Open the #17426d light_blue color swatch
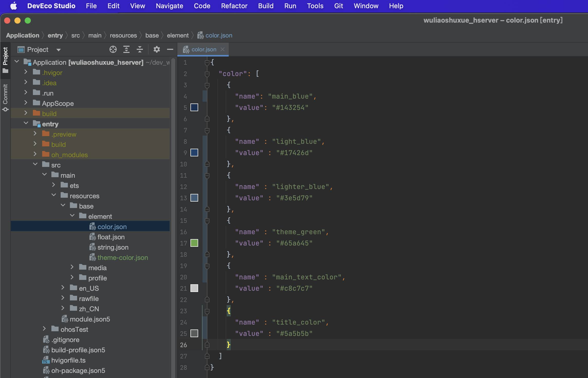Viewport: 588px width, 378px height. click(x=194, y=153)
